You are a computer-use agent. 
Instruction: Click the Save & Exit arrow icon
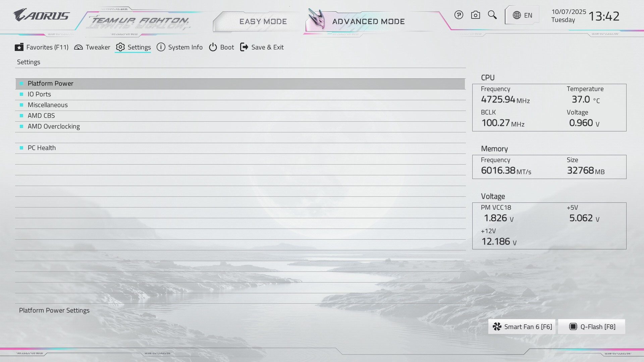click(244, 47)
